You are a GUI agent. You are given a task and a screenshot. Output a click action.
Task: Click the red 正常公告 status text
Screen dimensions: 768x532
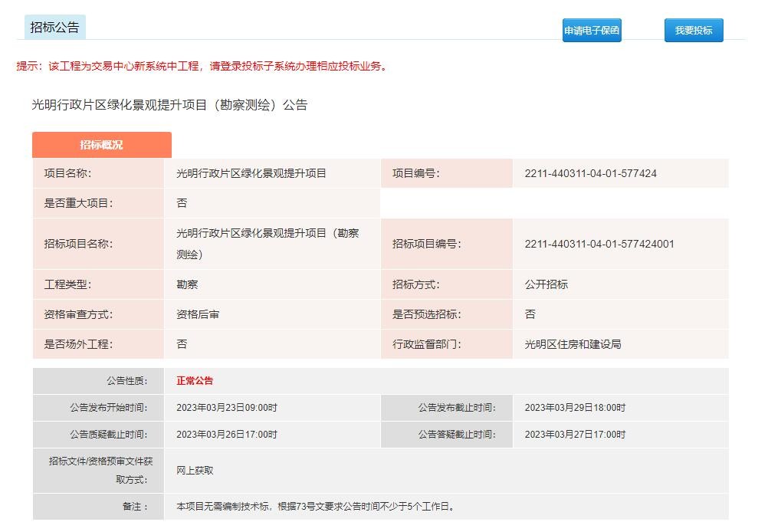coord(195,381)
